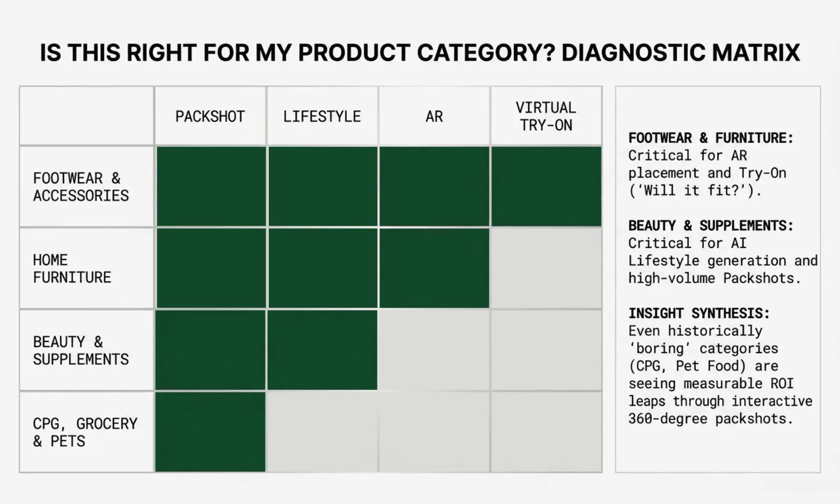Select the HOME FURNITURE row label
Screen dimensions: 840x504
[x=72, y=269]
